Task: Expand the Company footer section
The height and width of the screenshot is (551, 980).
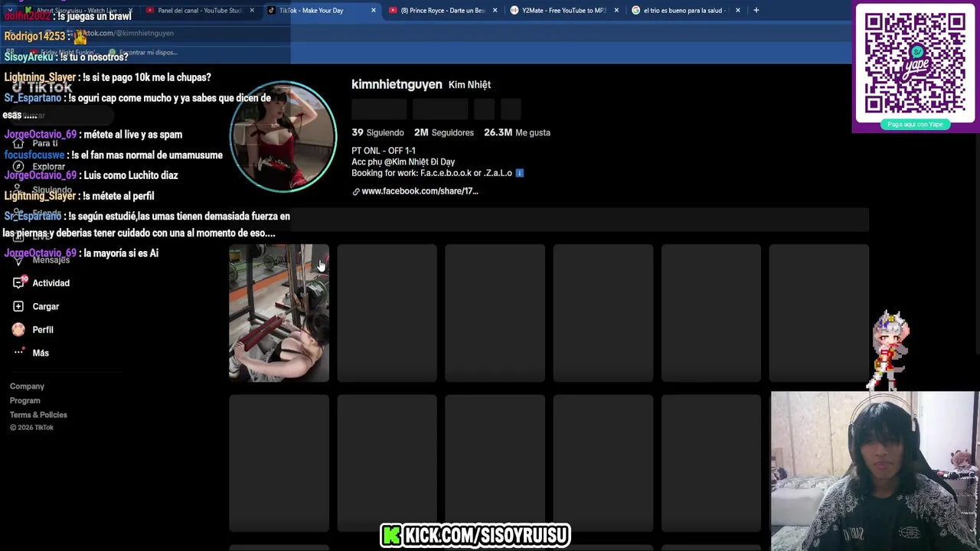Action: coord(27,386)
